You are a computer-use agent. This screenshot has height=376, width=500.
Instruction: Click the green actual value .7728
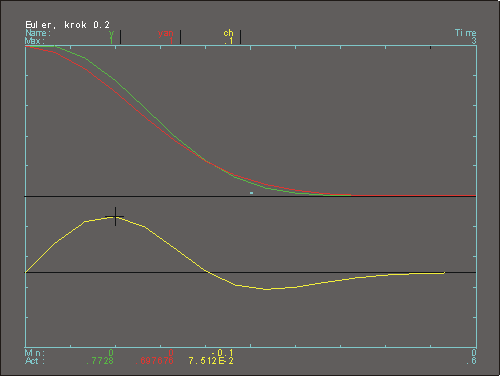pos(100,361)
